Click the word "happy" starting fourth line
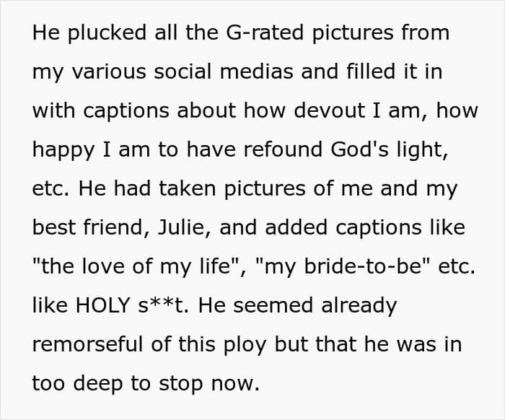Screen dimensions: 505x420 pyautogui.click(x=63, y=150)
